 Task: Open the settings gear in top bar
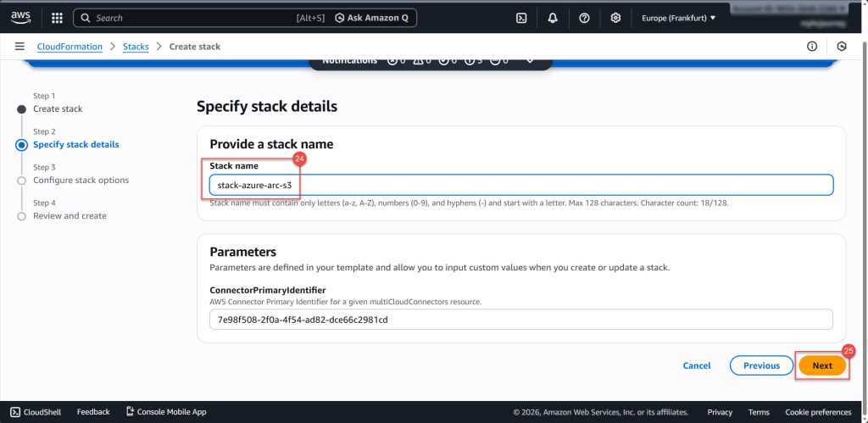click(x=615, y=18)
